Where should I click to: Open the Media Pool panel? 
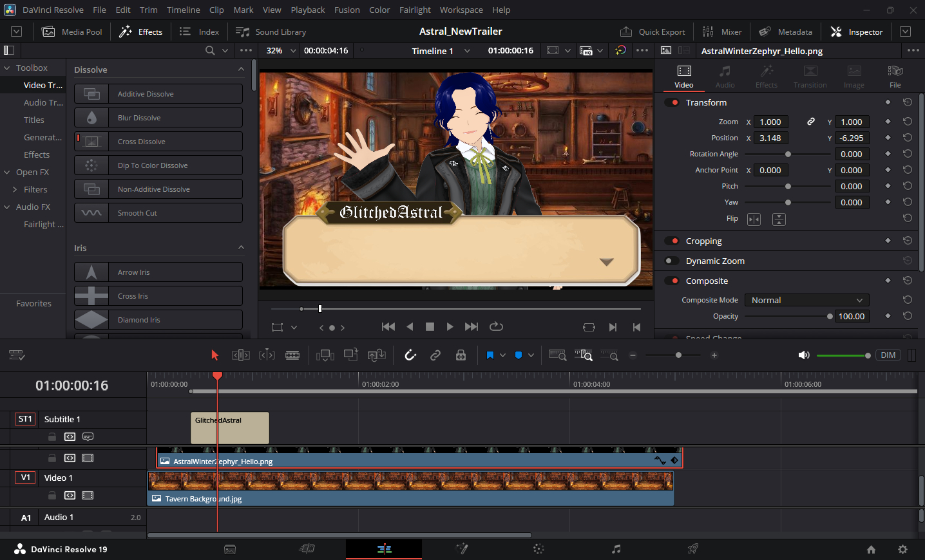tap(72, 32)
